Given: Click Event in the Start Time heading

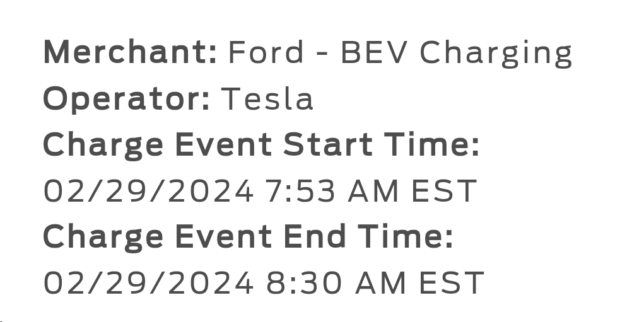Looking at the screenshot, I should (223, 145).
